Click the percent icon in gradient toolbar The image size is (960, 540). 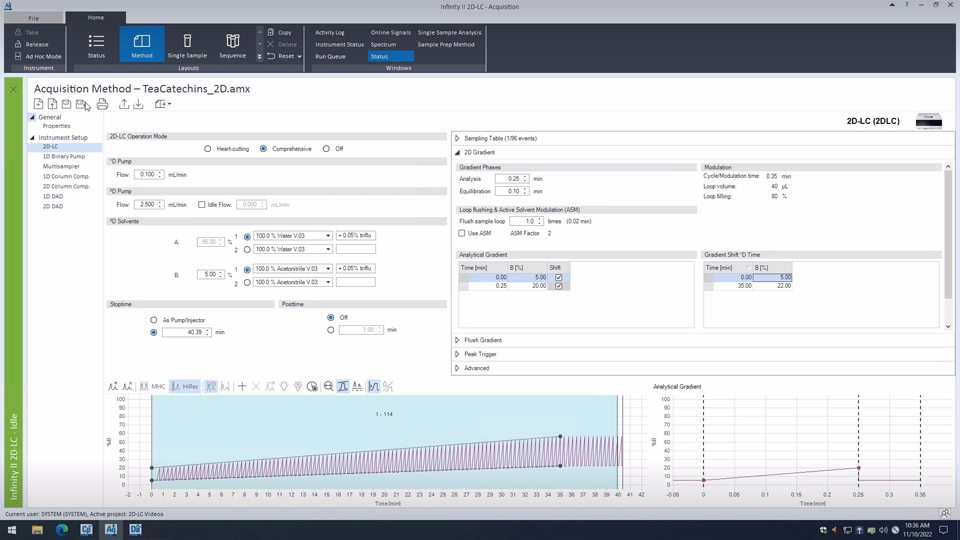pyautogui.click(x=388, y=386)
